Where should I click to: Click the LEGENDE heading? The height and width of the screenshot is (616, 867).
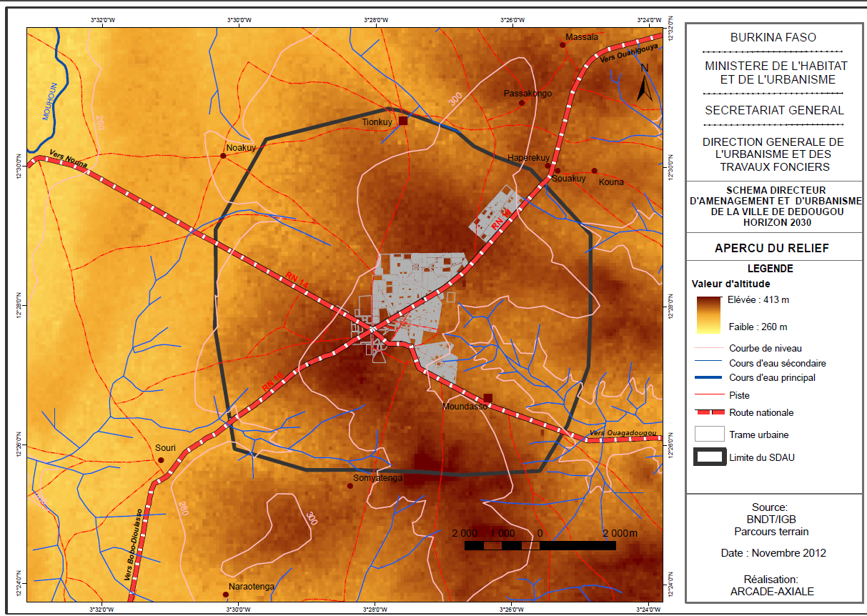pos(770,269)
